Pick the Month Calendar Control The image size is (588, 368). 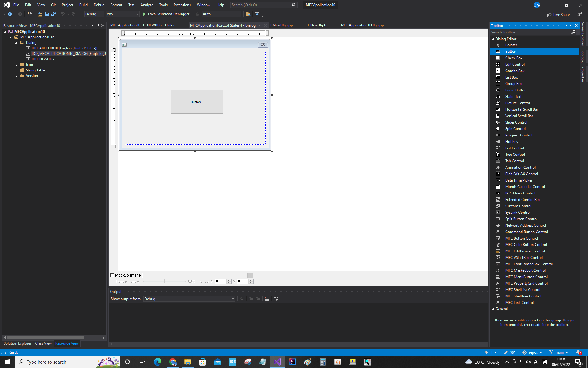[535, 187]
